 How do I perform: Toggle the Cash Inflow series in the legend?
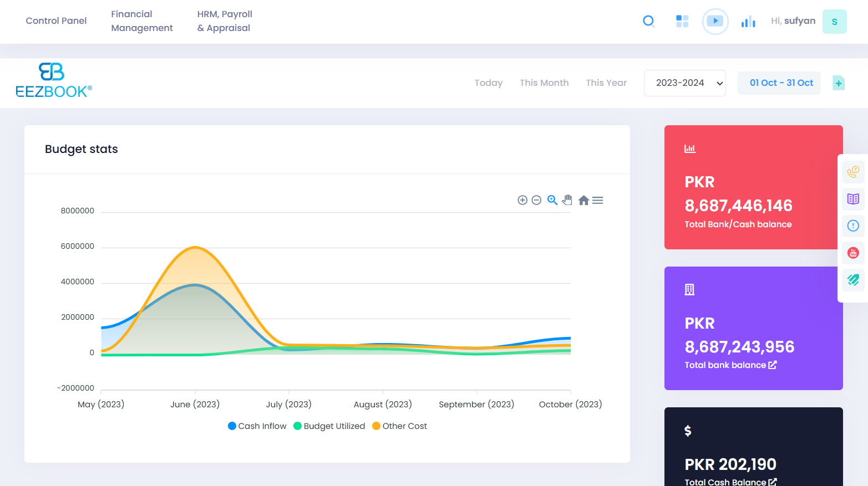[x=257, y=426]
